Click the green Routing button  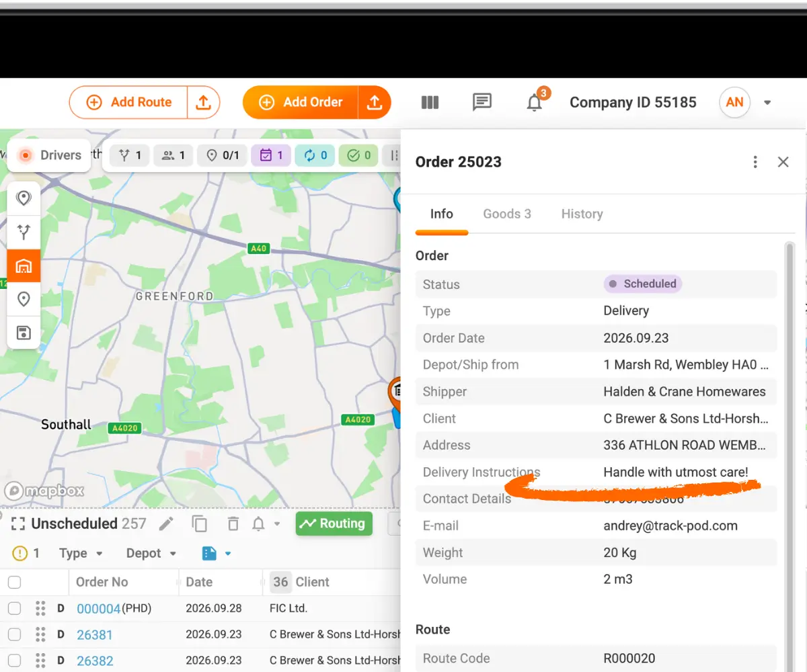click(x=334, y=523)
